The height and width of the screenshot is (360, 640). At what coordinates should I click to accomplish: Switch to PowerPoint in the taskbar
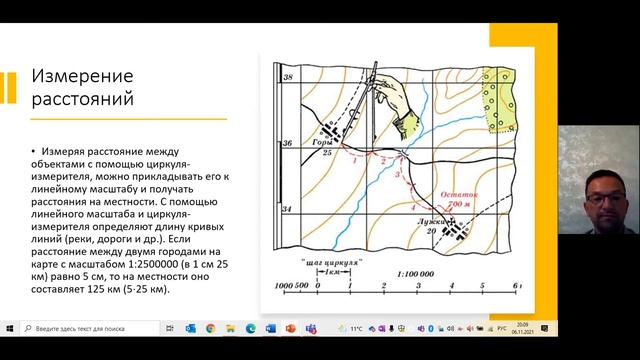pos(290,328)
